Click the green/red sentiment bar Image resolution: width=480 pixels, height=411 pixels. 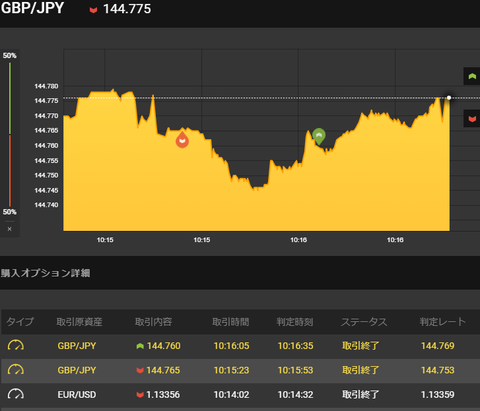coord(10,134)
